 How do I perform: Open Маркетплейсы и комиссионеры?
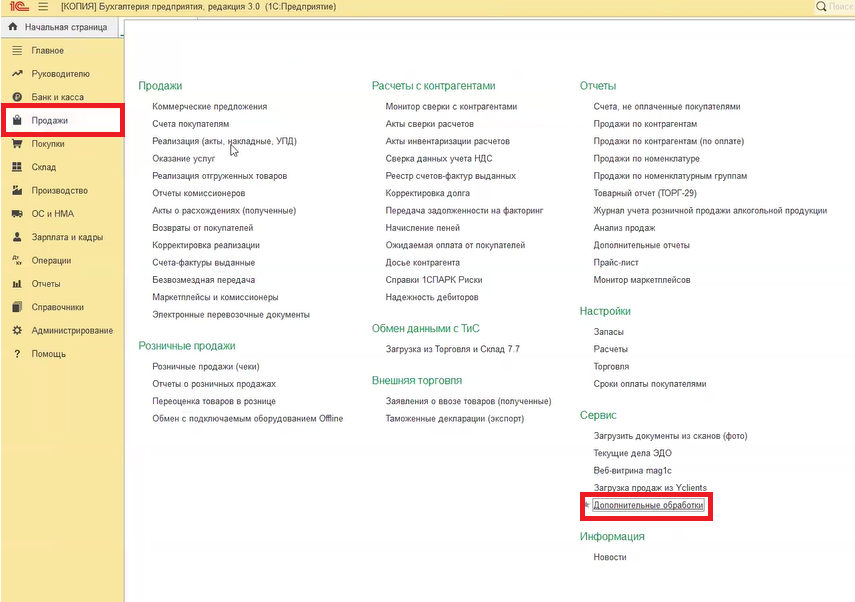click(215, 297)
